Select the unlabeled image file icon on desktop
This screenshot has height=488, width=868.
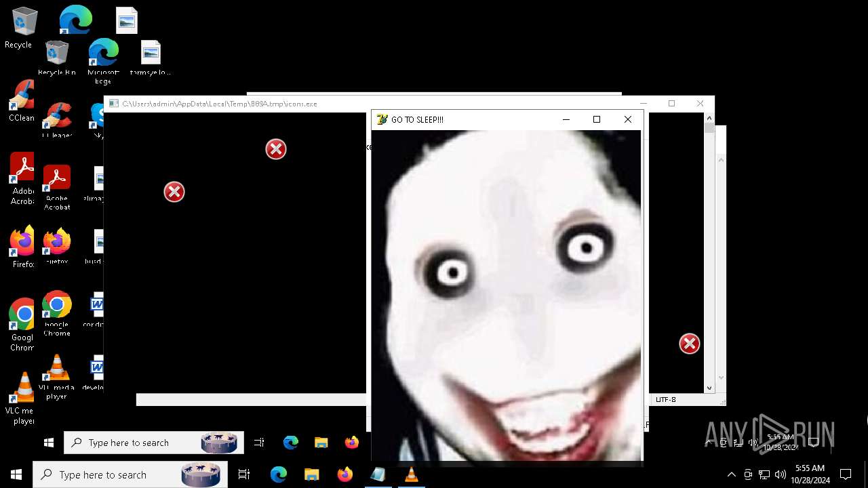click(x=127, y=20)
